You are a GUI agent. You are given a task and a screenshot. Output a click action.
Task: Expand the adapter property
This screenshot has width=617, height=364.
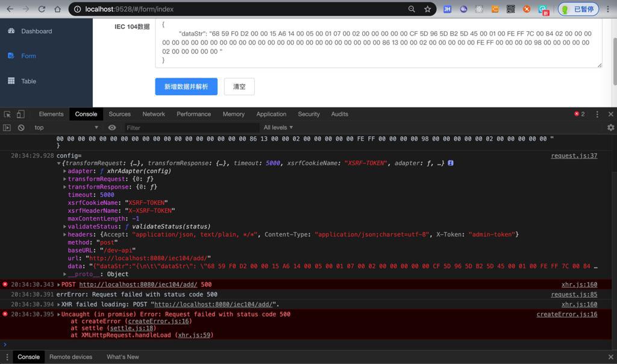pyautogui.click(x=65, y=171)
